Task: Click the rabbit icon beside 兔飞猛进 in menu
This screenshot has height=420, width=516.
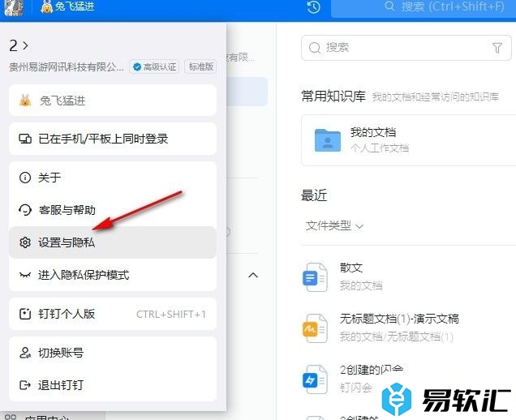Action: 25,101
